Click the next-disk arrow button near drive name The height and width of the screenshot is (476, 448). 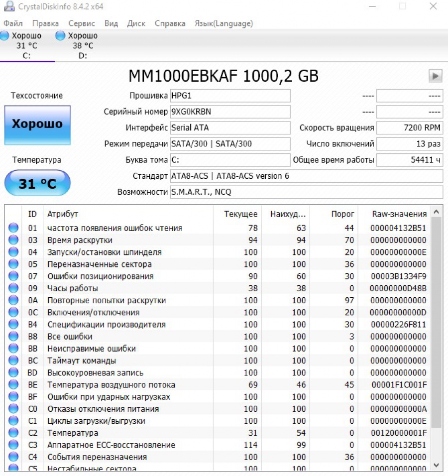coord(435,76)
